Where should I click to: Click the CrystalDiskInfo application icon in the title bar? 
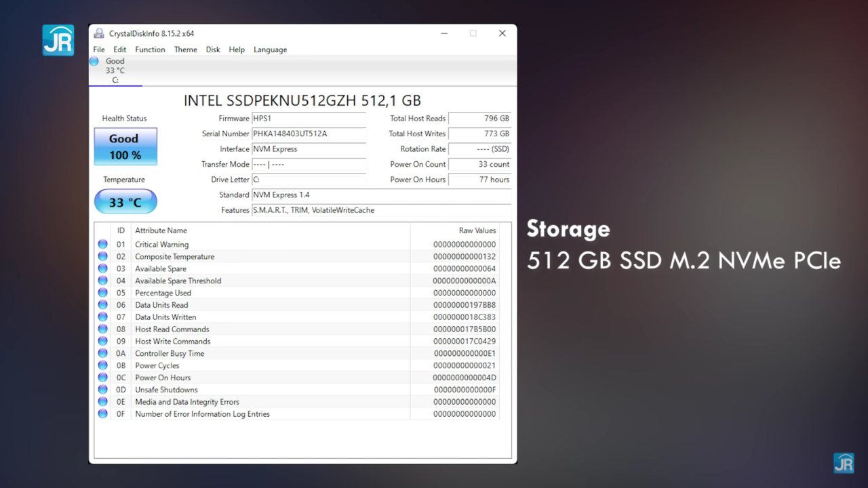pyautogui.click(x=98, y=33)
